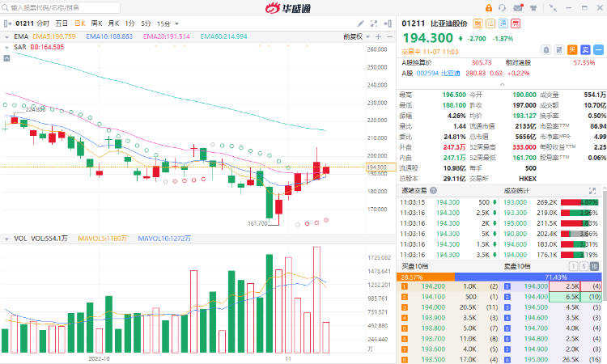Screen dimensions: 607x364
Task: Expand the EMA indicator dropdown arrow
Action: click(6, 37)
